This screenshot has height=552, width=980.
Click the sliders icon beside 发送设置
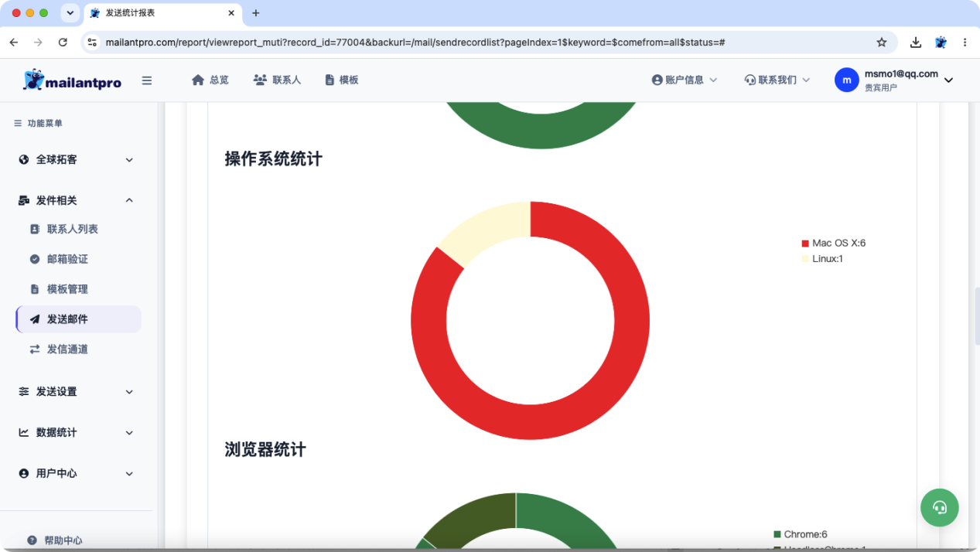[x=24, y=391]
